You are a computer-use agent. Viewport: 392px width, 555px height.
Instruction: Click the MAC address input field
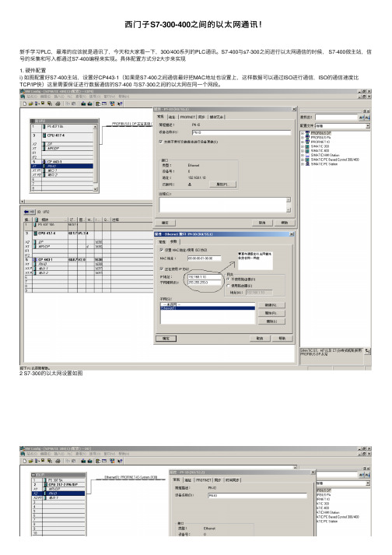point(204,258)
